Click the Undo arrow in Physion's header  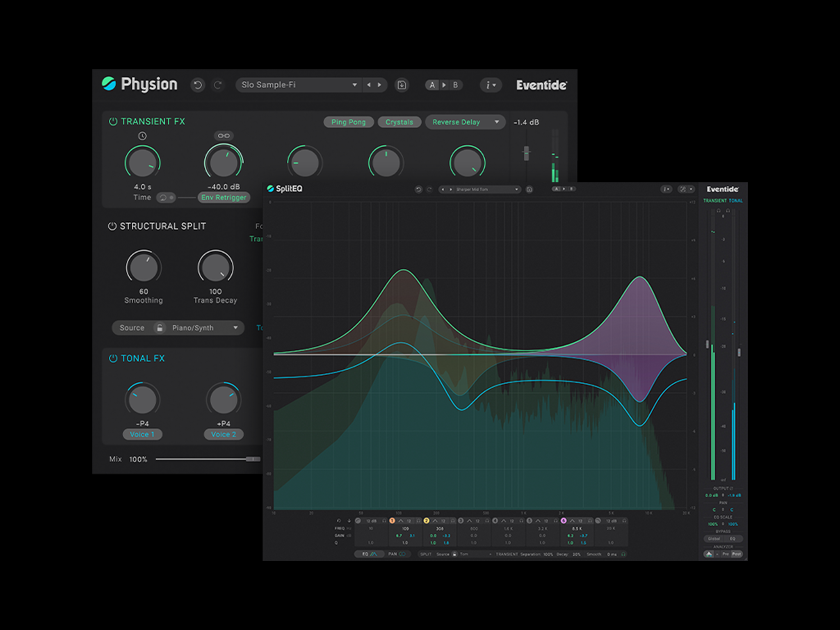coord(198,85)
